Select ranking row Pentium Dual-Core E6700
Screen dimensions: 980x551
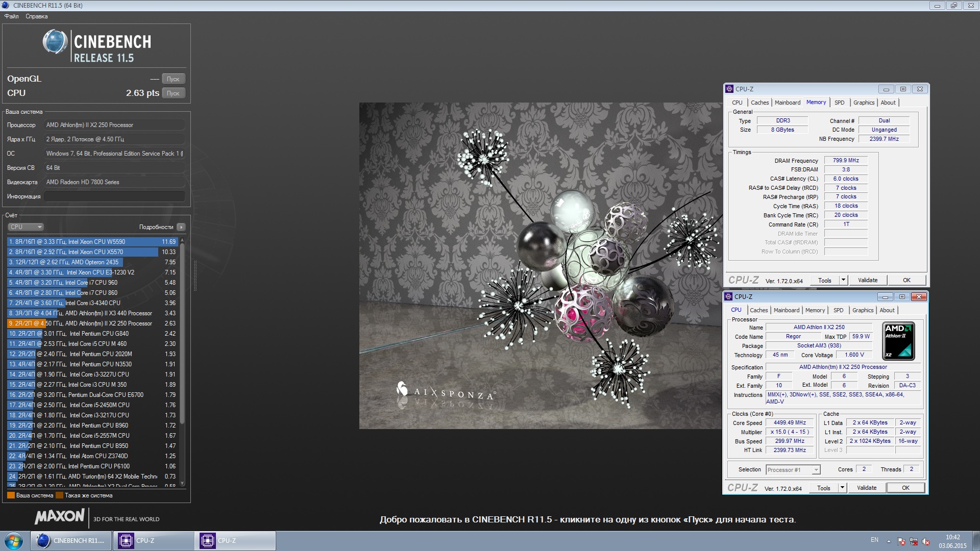point(92,395)
